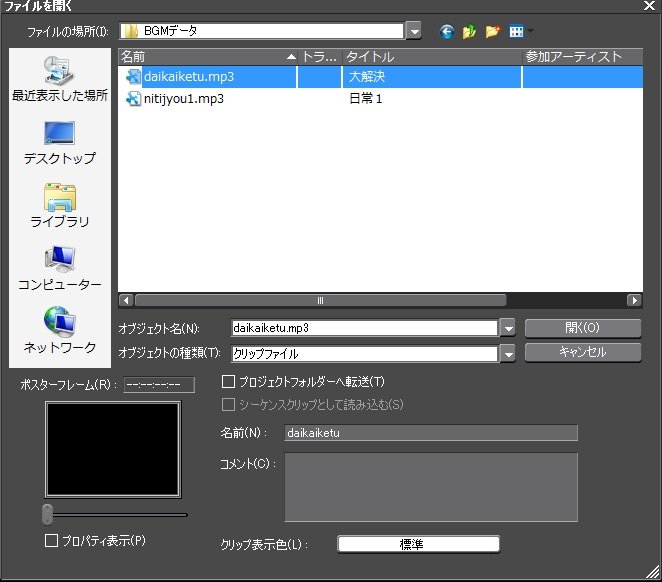Click the poster frame slider handle
662x582 pixels.
click(47, 514)
